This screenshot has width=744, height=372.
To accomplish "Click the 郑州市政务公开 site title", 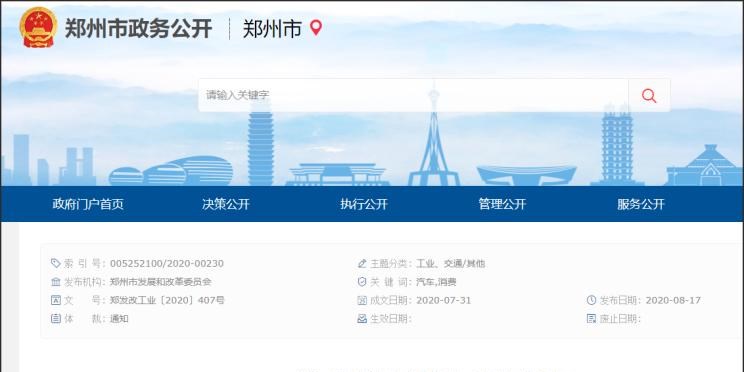I will coord(139,28).
